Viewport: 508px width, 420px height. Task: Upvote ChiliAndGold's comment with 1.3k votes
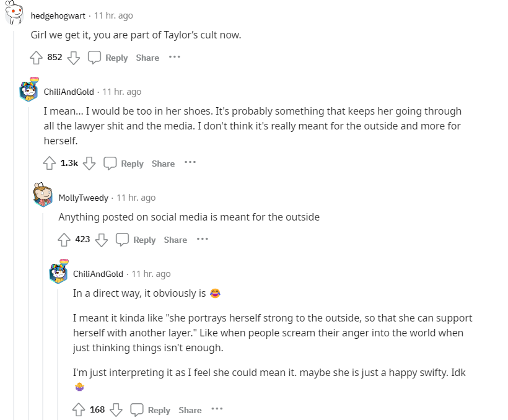50,164
